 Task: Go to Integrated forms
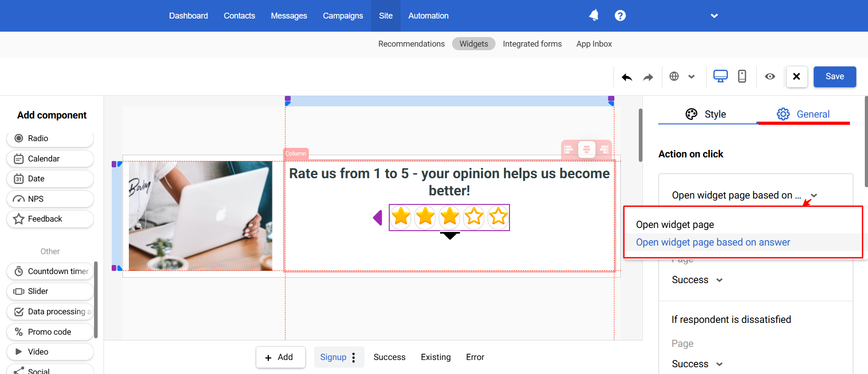coord(532,44)
